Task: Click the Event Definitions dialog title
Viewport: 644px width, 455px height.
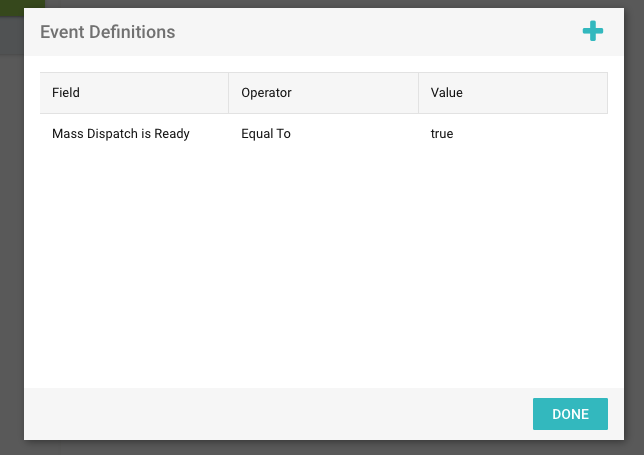Action: click(107, 32)
